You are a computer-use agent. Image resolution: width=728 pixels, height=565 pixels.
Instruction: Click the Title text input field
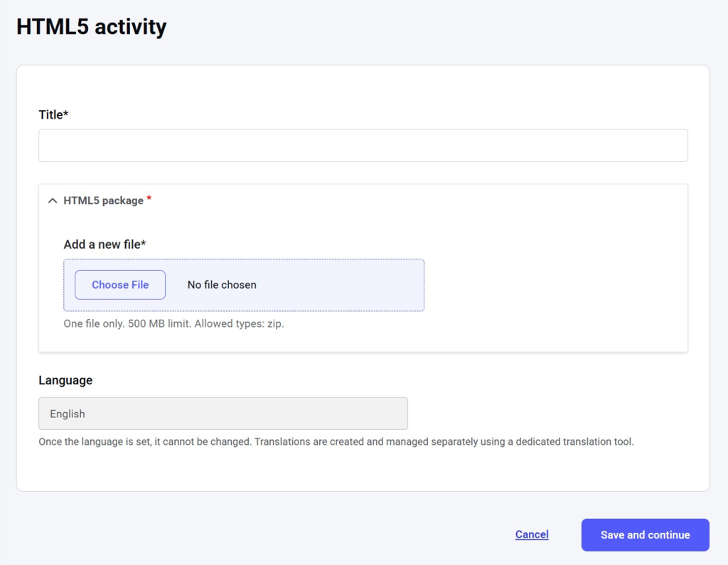[x=363, y=146]
